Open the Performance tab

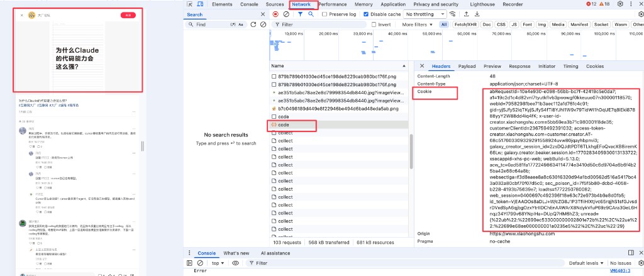pyautogui.click(x=333, y=4)
